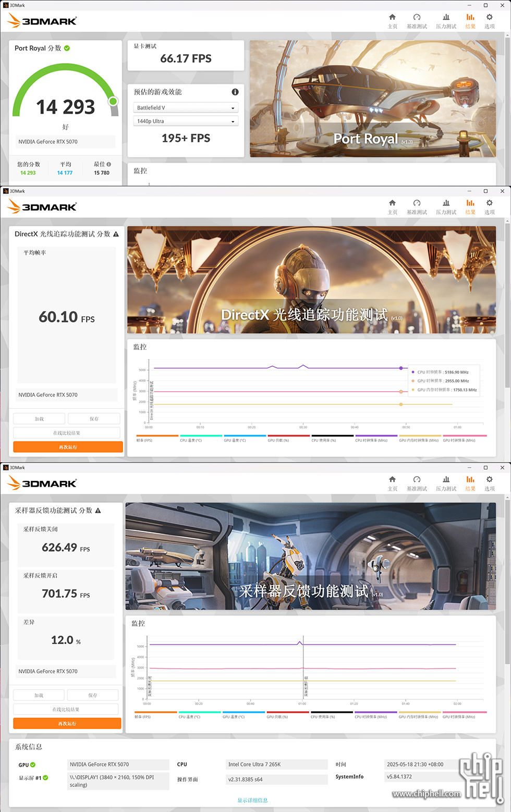The height and width of the screenshot is (812, 511).
Task: Click 保存 save button in sampler feedback window
Action: pos(93,695)
